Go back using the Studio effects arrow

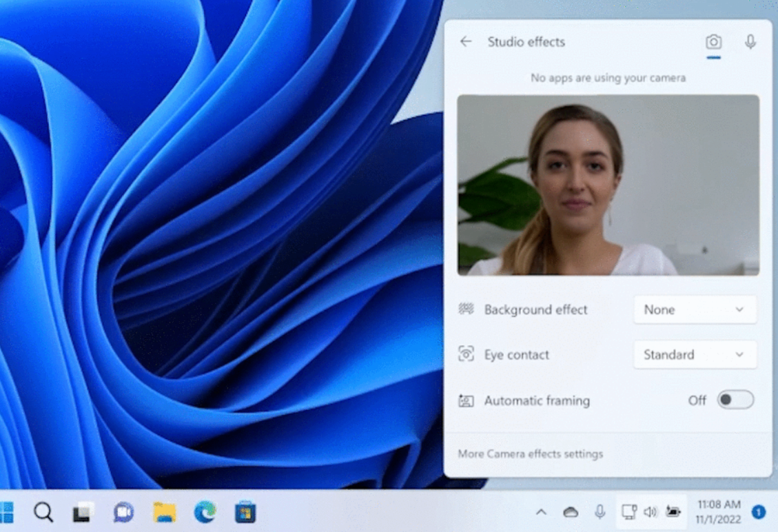point(466,42)
